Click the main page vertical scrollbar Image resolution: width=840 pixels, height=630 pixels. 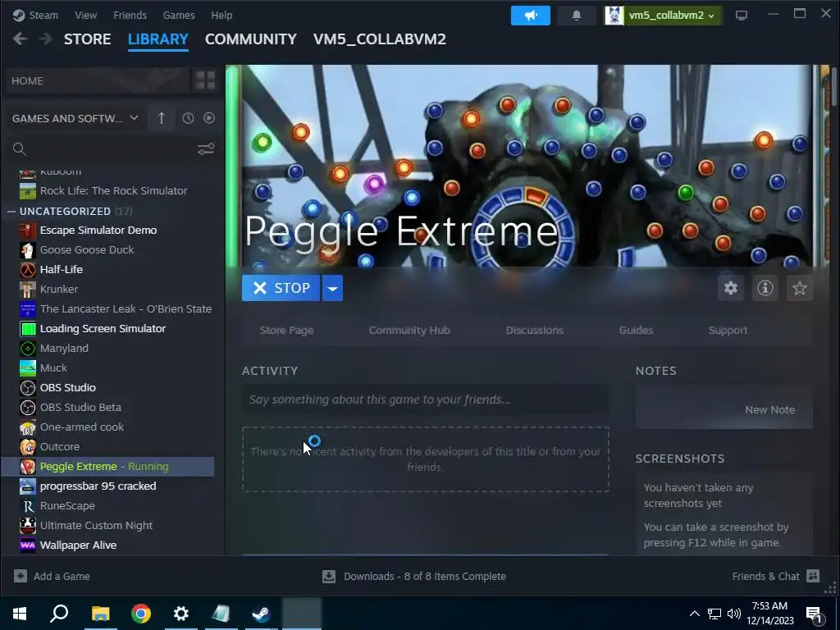tap(833, 85)
